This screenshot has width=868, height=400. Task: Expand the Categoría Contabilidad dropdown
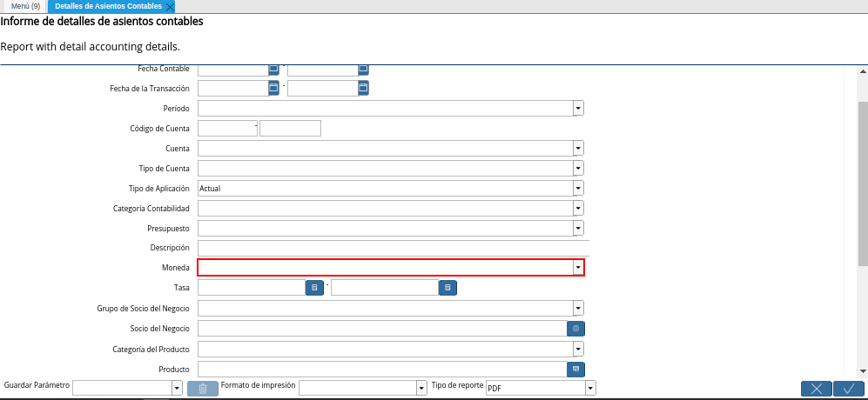click(x=578, y=208)
